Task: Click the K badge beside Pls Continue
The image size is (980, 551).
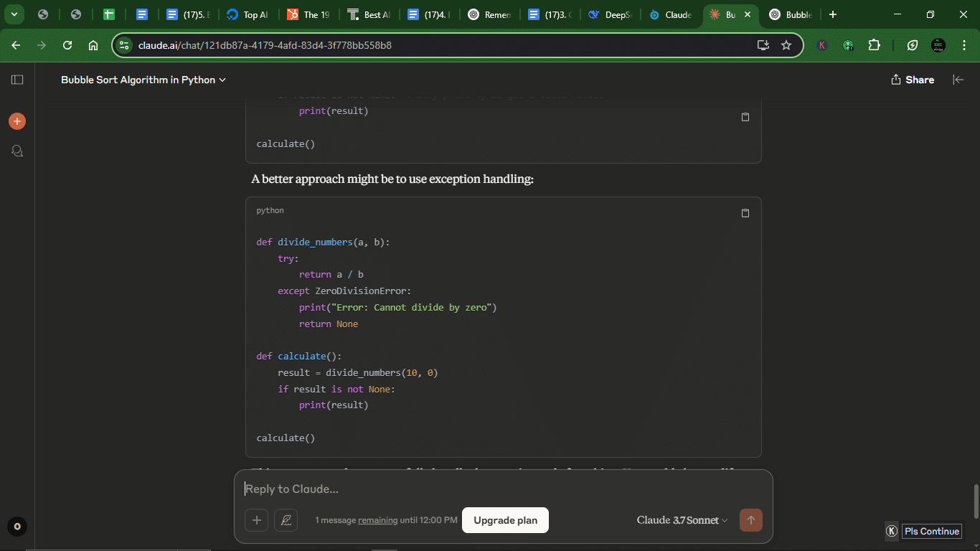Action: pos(892,531)
